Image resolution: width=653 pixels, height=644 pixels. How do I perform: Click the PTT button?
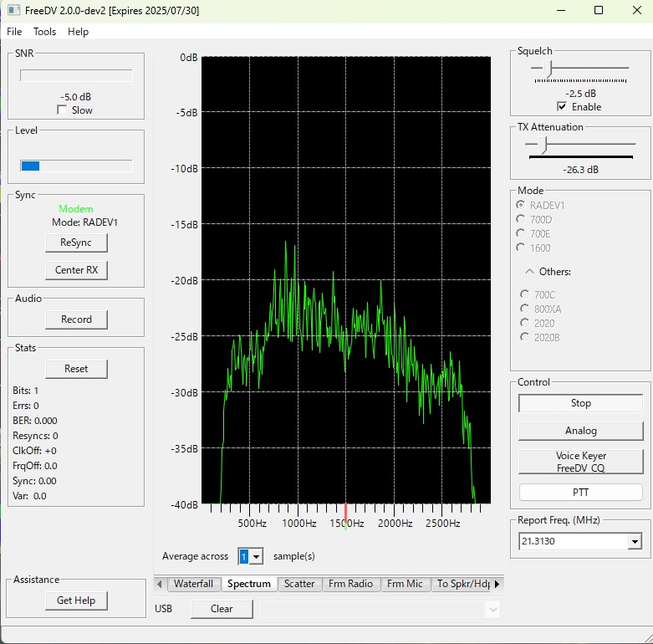pyautogui.click(x=580, y=493)
